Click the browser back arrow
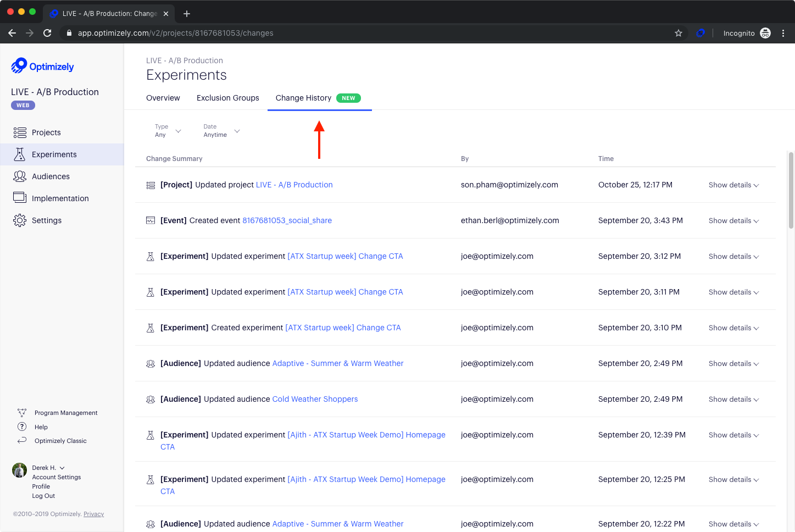The width and height of the screenshot is (795, 532). (12, 33)
